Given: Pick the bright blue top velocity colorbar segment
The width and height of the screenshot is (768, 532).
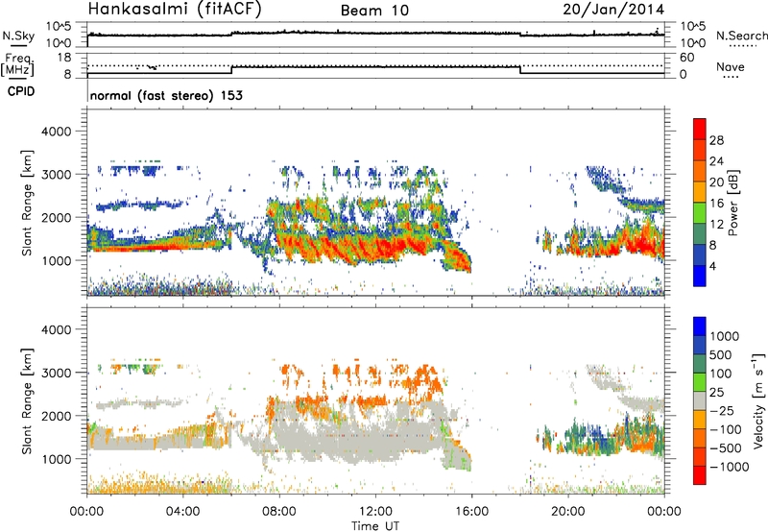Looking at the screenshot, I should pos(700,326).
